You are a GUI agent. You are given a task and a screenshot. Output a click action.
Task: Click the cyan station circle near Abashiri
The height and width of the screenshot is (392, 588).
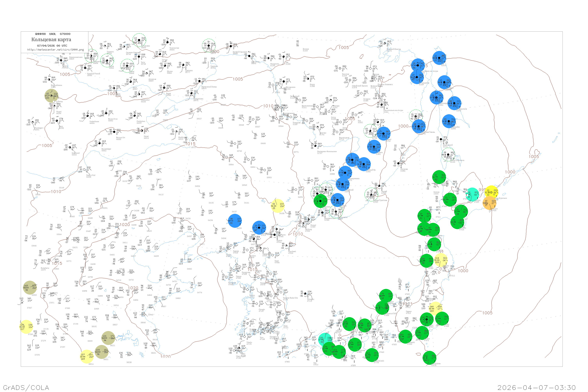[x=472, y=194]
